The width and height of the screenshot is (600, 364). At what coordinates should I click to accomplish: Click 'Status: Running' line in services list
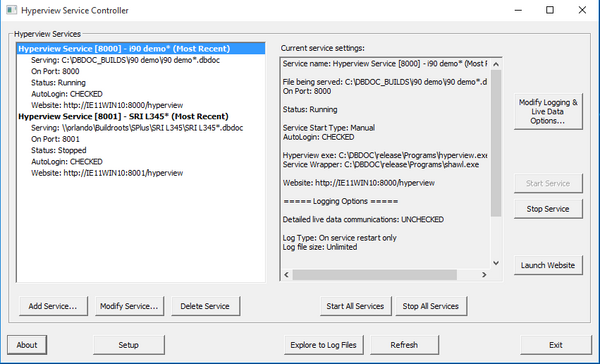58,83
